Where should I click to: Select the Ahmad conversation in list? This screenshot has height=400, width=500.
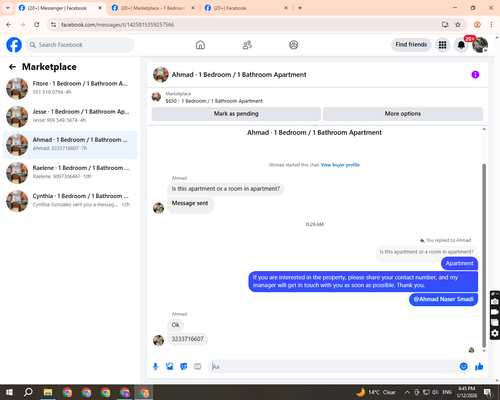[x=70, y=145]
